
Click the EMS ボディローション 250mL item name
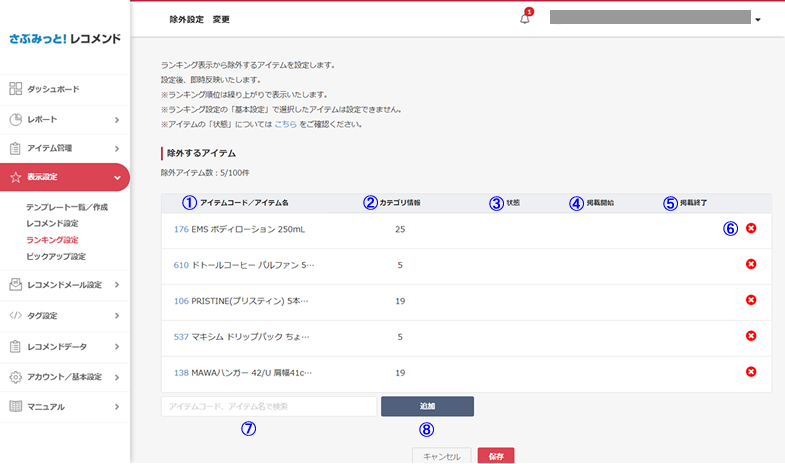pyautogui.click(x=248, y=229)
